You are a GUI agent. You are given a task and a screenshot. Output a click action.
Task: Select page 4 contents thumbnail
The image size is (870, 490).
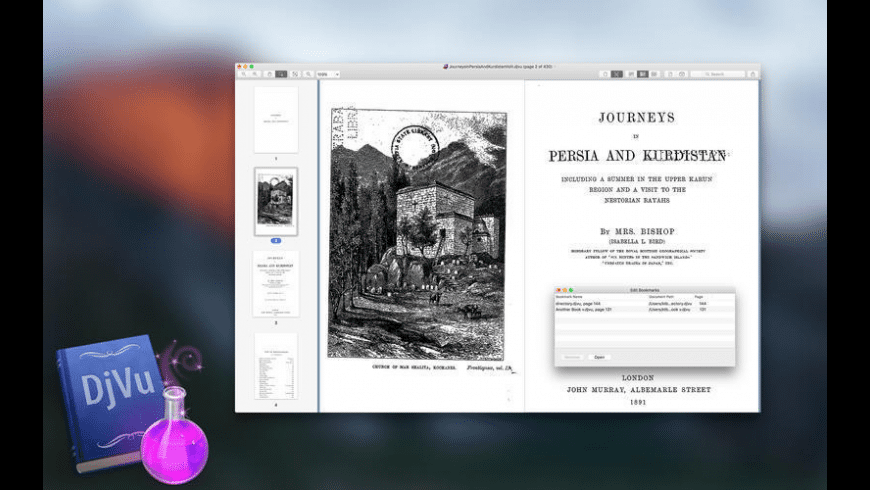tap(276, 366)
